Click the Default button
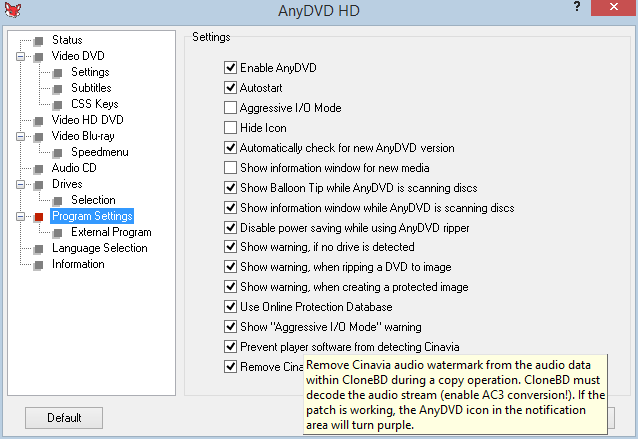 [x=64, y=418]
